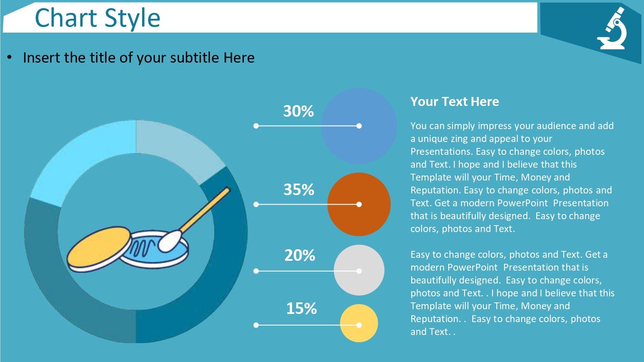Select the orange circle beside 35%

pos(359,204)
